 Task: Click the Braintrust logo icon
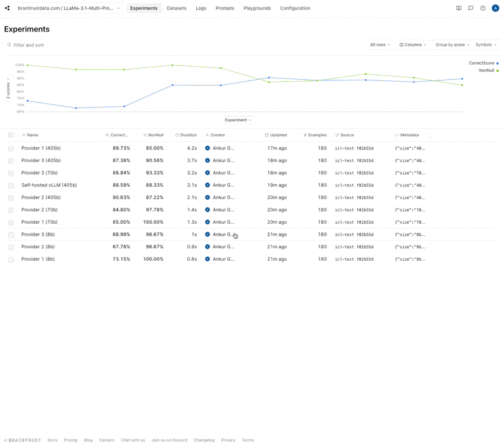coord(8,8)
